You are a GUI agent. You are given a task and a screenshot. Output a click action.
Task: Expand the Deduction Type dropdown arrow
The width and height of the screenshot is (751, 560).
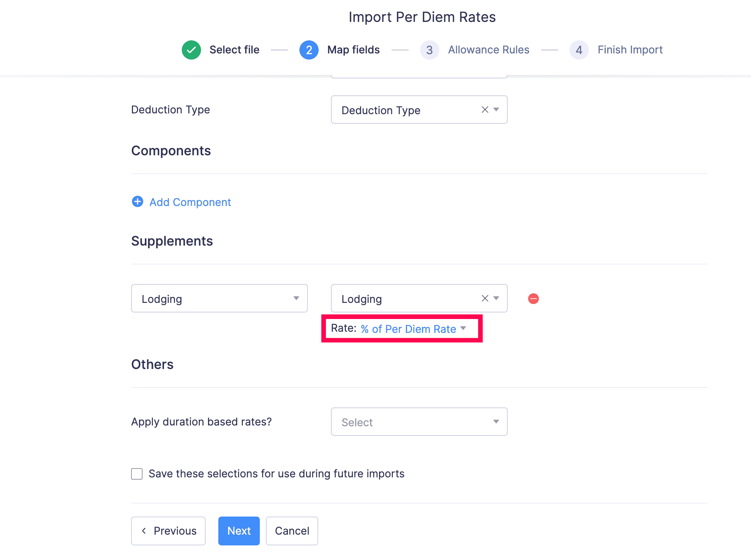click(496, 110)
